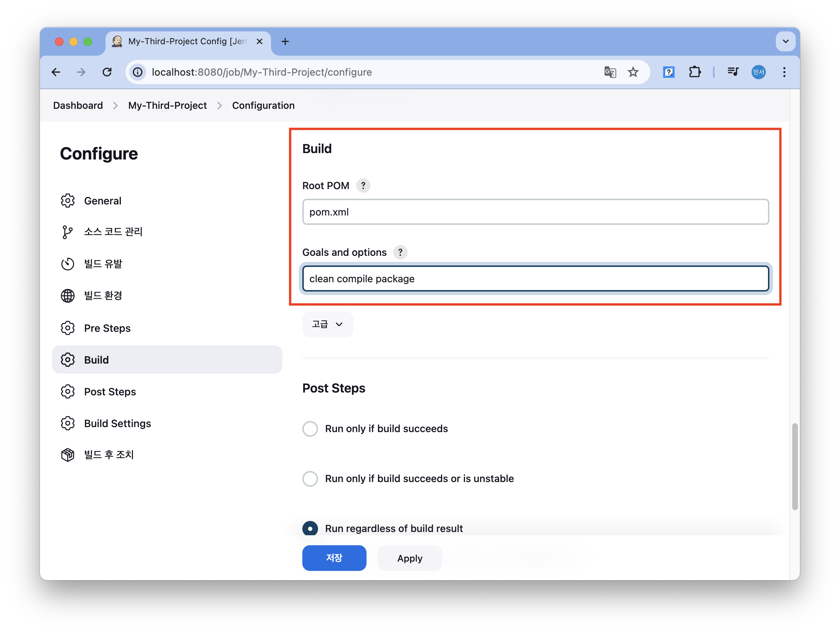Go to Pre Steps section in sidebar
Image resolution: width=840 pixels, height=633 pixels.
tap(107, 328)
